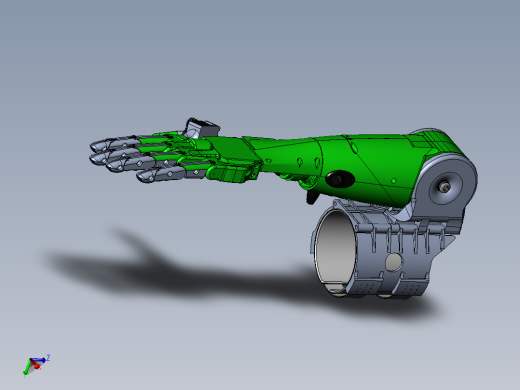Viewport: 520px width, 390px height.
Task: Click the black oval button on forearm
Action: point(340,179)
